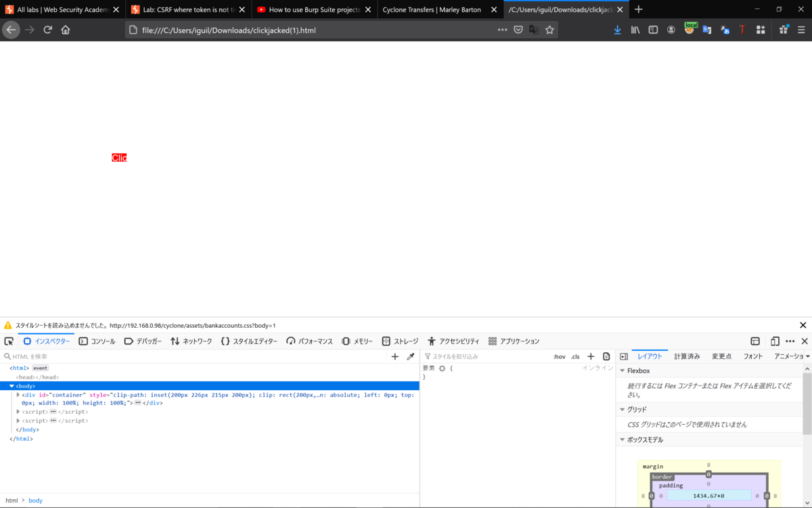Open devtools customize three-dot menu
Screen dimensions: 812x508
pos(790,341)
